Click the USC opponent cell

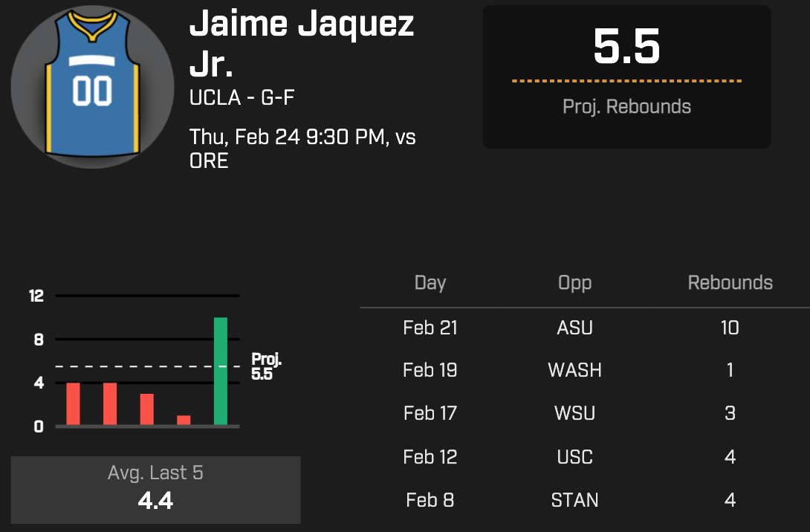[574, 456]
